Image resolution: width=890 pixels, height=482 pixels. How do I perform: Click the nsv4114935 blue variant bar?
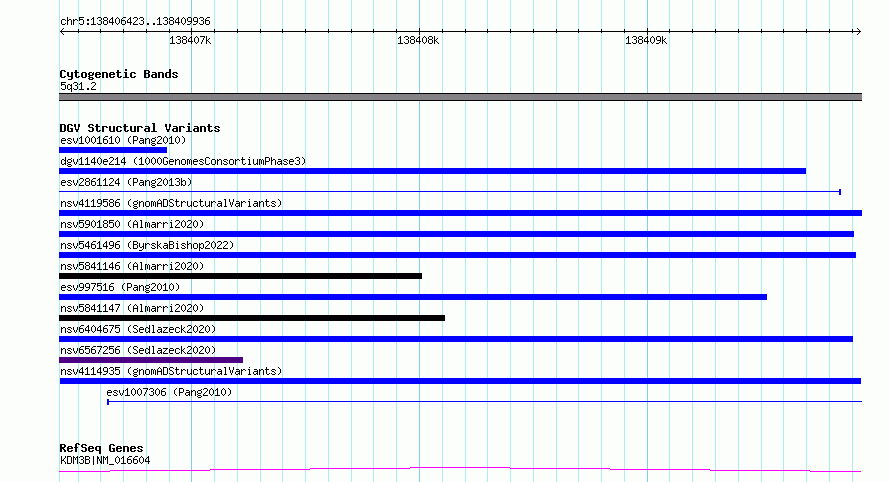tap(460, 382)
